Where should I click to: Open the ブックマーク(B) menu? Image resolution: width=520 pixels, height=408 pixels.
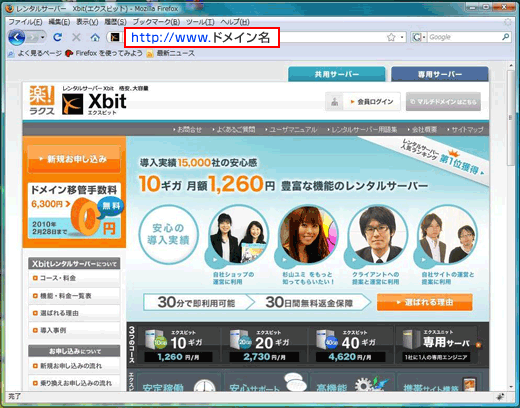tap(156, 22)
